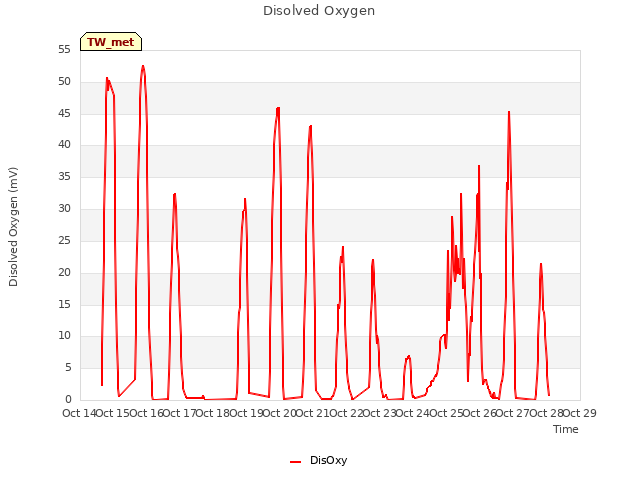Image resolution: width=640 pixels, height=480 pixels.
Task: Click the chart title 'Disolved Oxygen'
Action: pyautogui.click(x=319, y=11)
